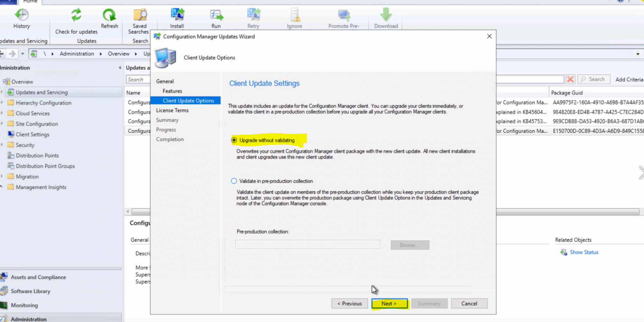Switch to Administration workspace
Viewport: 644px width, 322px height.
tap(28, 319)
